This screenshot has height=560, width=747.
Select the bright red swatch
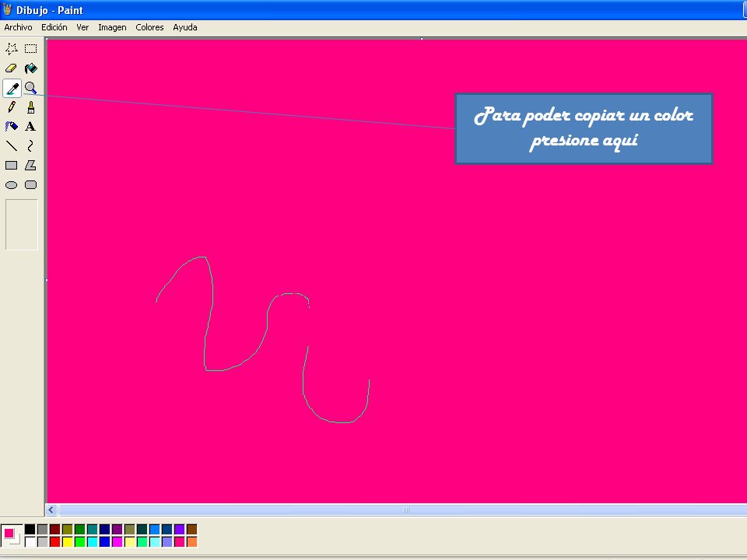click(54, 541)
